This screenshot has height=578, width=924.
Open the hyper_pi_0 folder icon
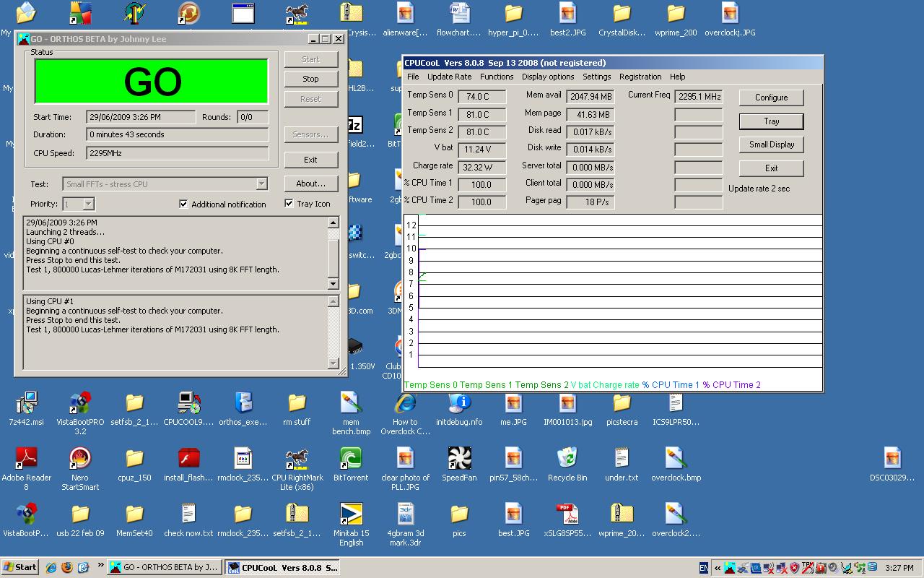tap(513, 13)
